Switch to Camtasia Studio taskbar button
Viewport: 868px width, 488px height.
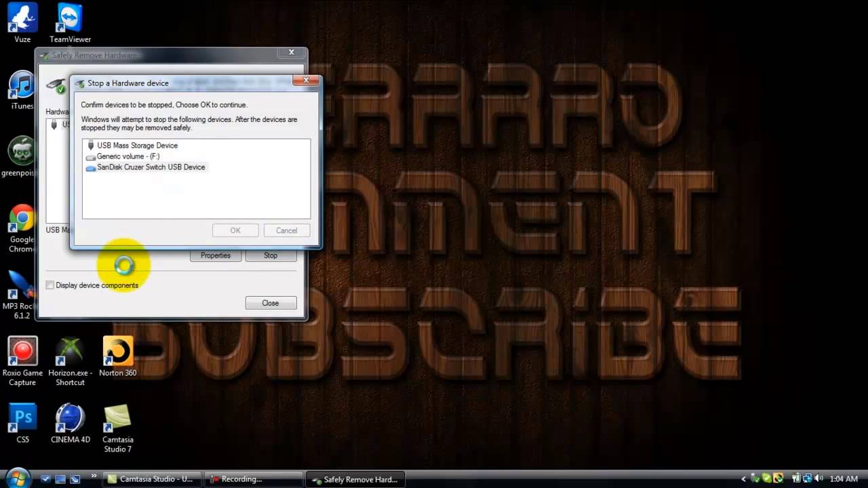152,479
